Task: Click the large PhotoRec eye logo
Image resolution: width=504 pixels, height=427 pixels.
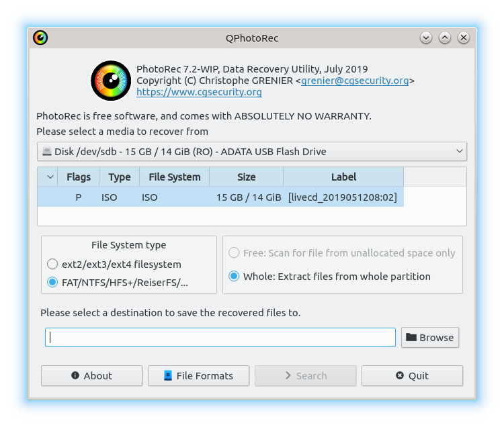Action: (x=111, y=81)
